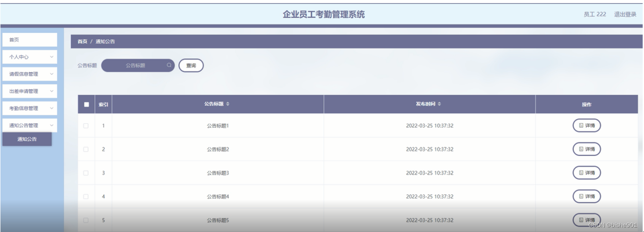Open 详情 for 公告标题3
The width and height of the screenshot is (644, 232).
click(x=587, y=173)
